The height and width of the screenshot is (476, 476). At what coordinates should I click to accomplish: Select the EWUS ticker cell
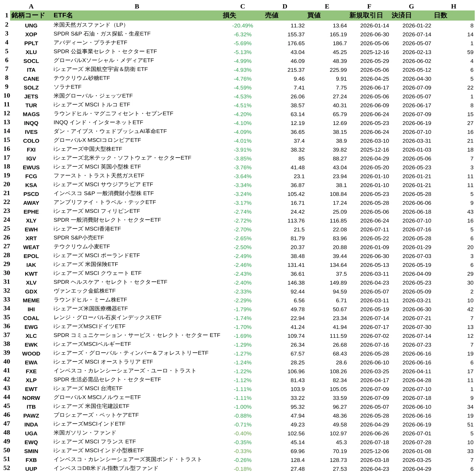(x=31, y=167)
